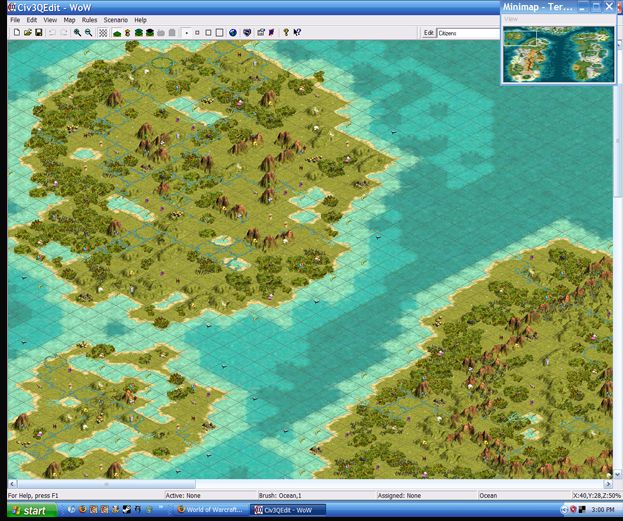The width and height of the screenshot is (623, 521).
Task: Click the purple flag toolbar icon
Action: 272,33
